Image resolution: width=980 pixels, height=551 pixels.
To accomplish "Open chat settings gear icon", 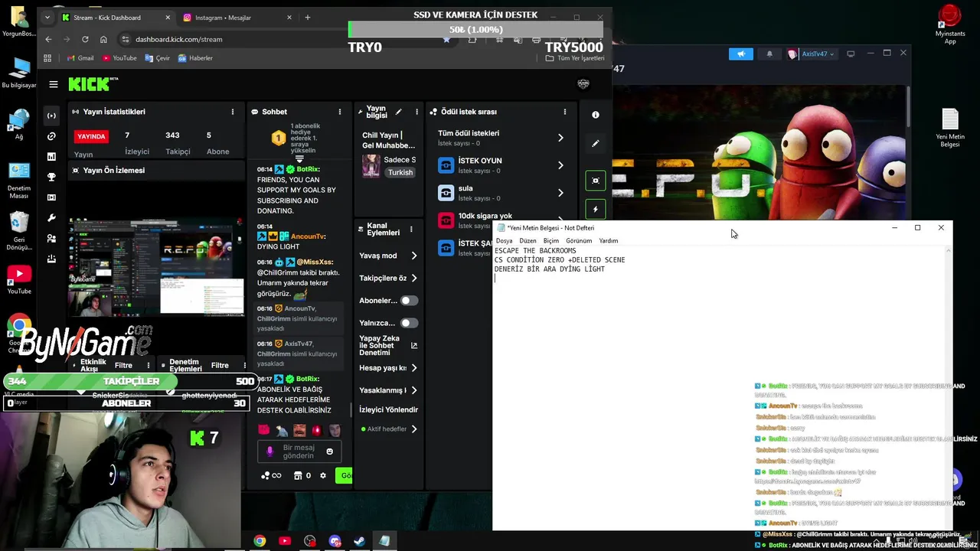I will (x=323, y=475).
